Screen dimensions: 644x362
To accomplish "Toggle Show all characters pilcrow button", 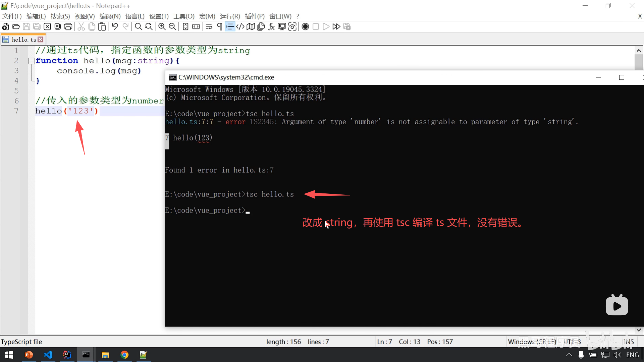I will point(219,27).
